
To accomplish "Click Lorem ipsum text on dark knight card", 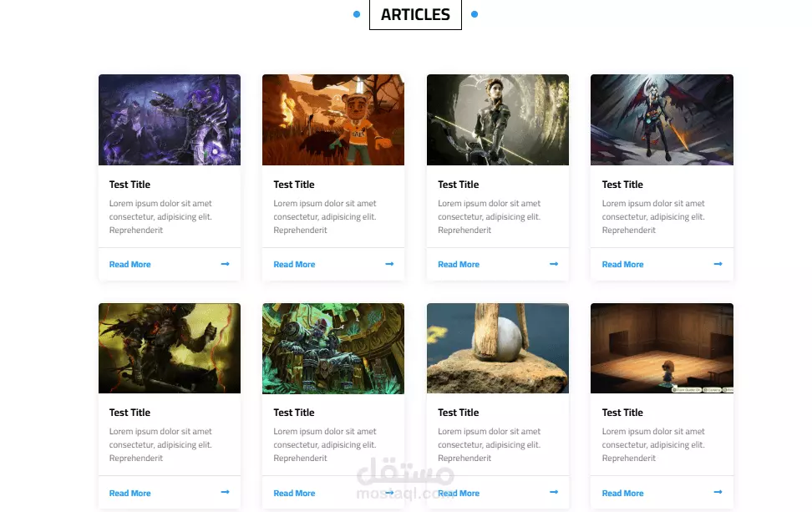I will coord(160,444).
